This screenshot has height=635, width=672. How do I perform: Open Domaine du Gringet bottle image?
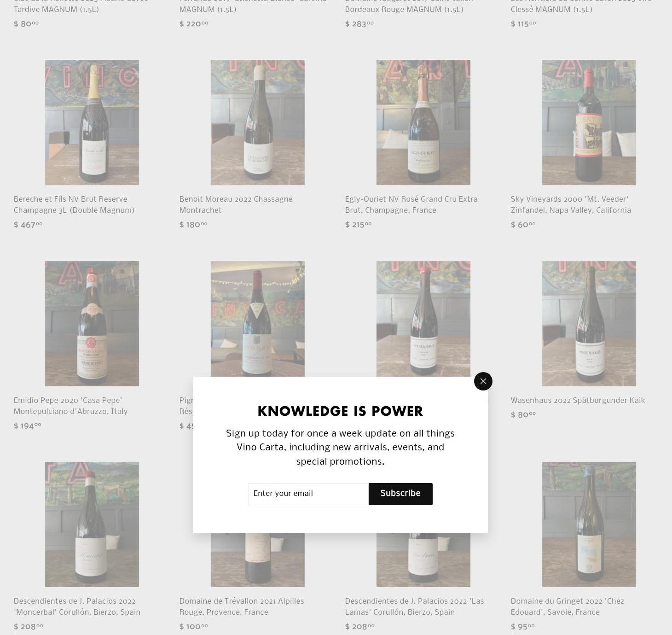pyautogui.click(x=589, y=524)
